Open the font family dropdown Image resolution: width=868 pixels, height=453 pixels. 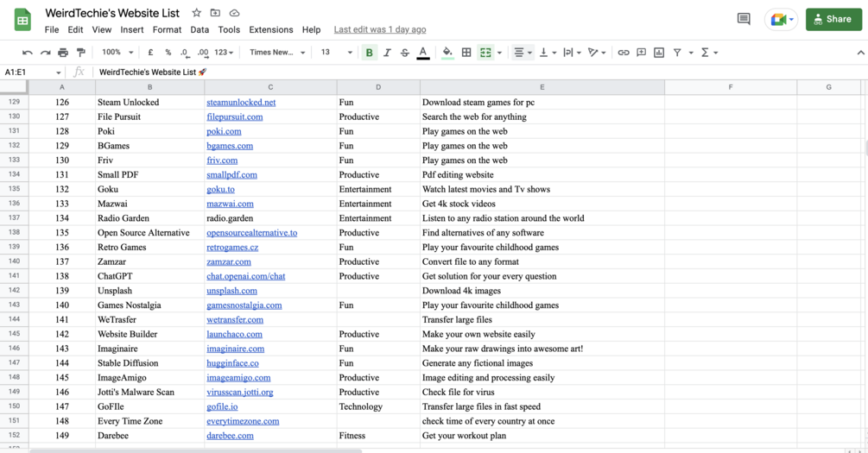tap(277, 53)
